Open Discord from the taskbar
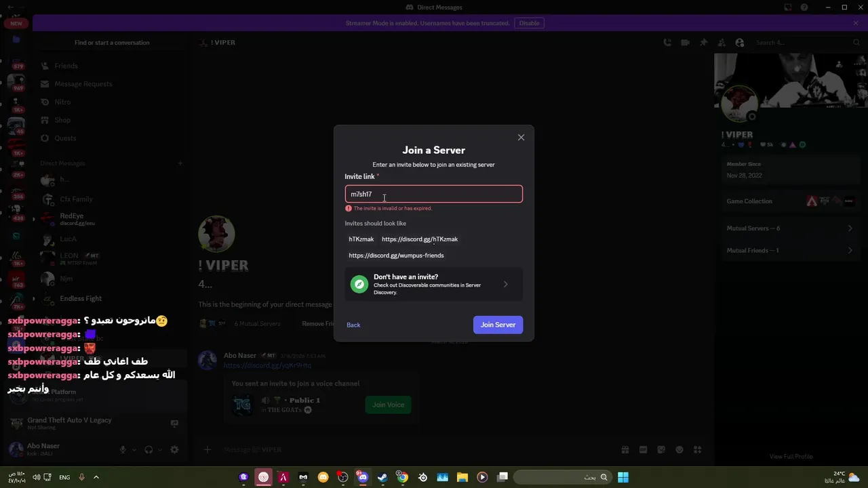Viewport: 868px width, 488px height. point(363,477)
